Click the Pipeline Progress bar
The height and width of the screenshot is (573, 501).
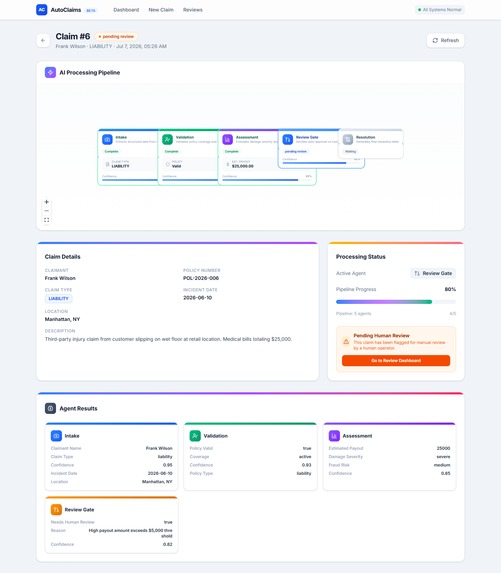[x=396, y=302]
